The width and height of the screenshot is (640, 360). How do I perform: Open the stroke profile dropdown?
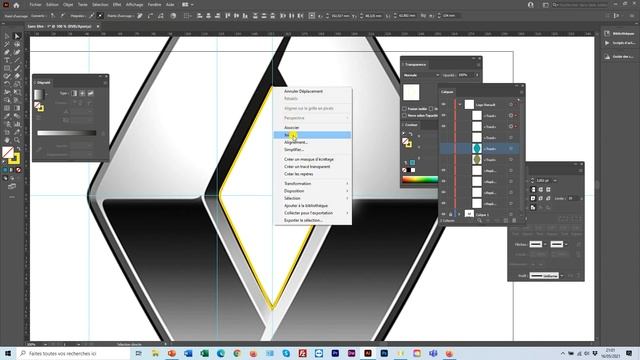562,276
